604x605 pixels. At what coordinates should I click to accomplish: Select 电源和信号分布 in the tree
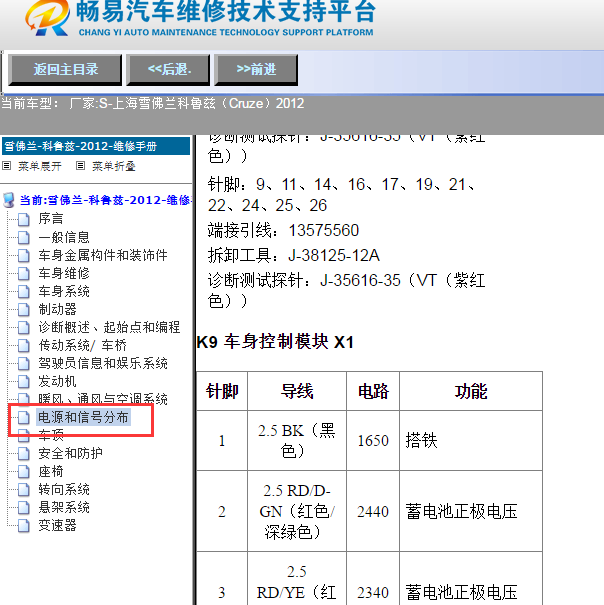(x=83, y=417)
